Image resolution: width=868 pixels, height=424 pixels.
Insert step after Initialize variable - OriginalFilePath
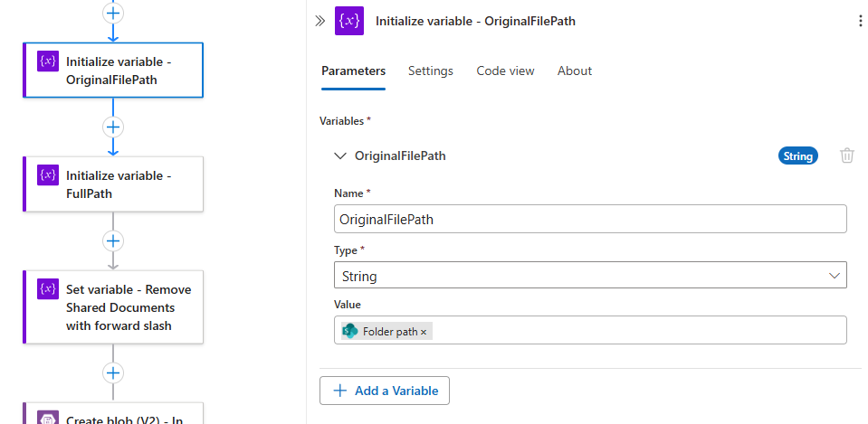pos(113,127)
